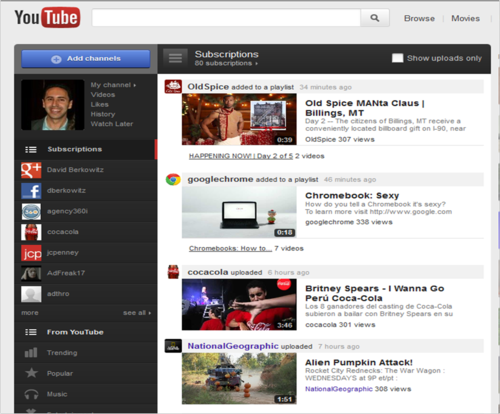
Task: Play Old Spice MANta Claus video thumbnail
Action: 239,119
